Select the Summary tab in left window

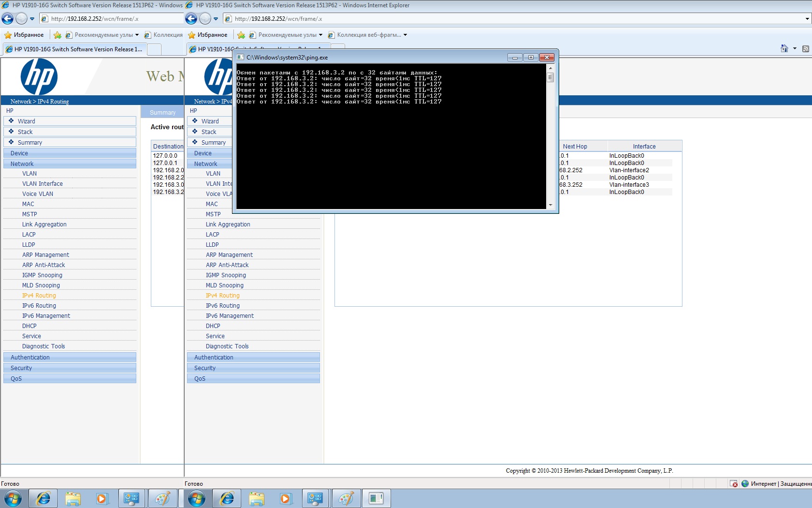(162, 112)
